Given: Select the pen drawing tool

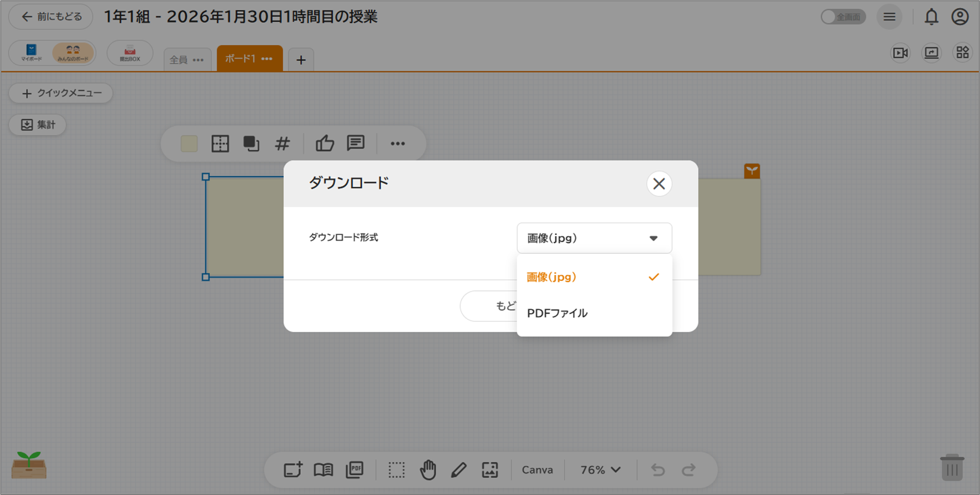Looking at the screenshot, I should [458, 470].
